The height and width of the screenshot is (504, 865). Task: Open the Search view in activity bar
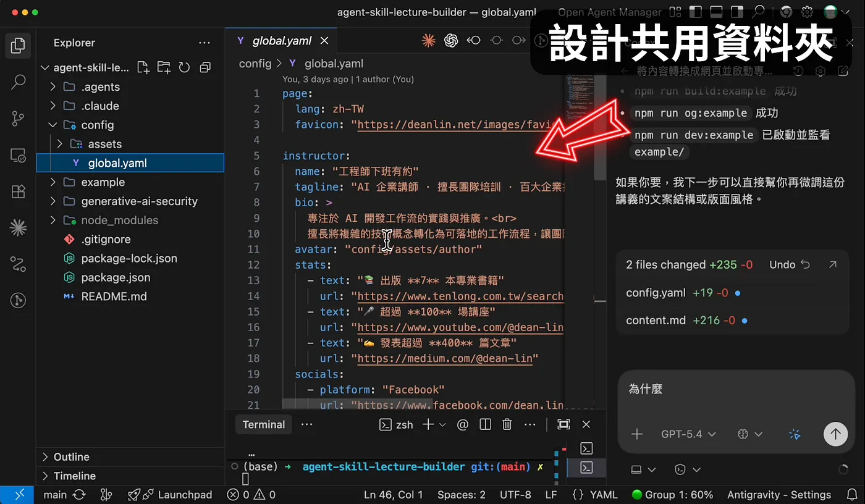[x=19, y=81]
